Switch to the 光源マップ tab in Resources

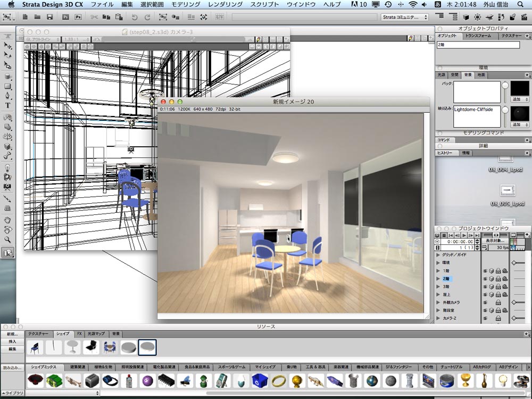pos(96,334)
